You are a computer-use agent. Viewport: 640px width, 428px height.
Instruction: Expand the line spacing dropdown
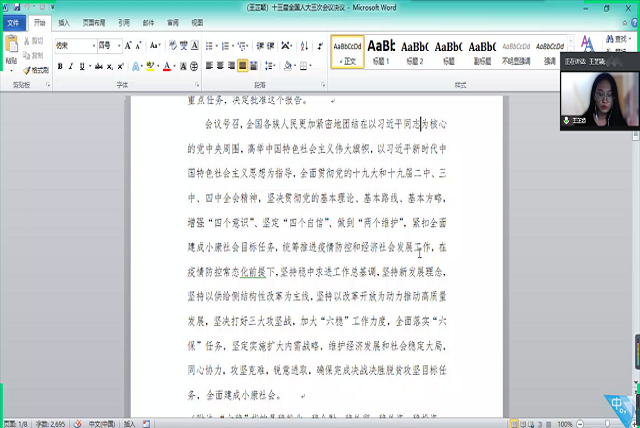273,66
